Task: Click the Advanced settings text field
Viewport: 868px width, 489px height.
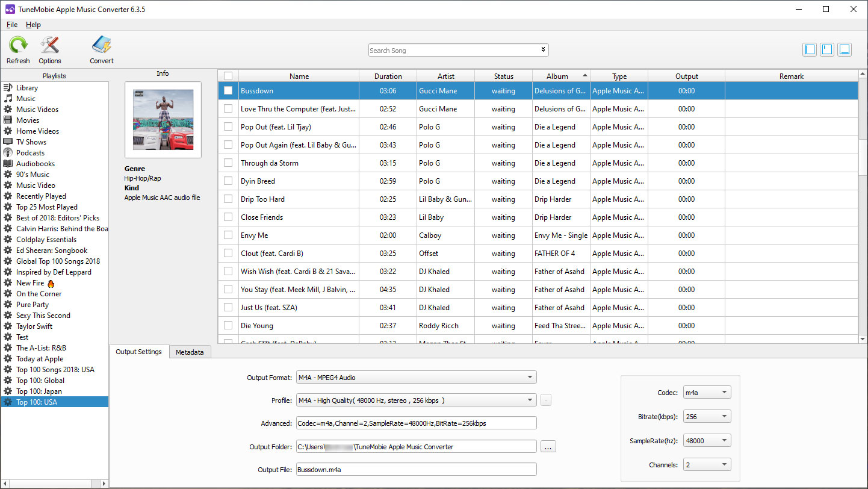Action: click(416, 423)
